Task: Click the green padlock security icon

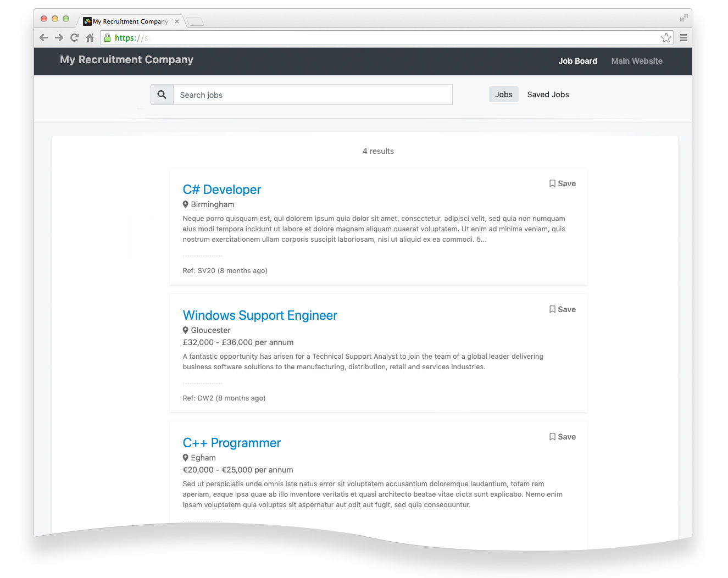Action: (x=108, y=38)
